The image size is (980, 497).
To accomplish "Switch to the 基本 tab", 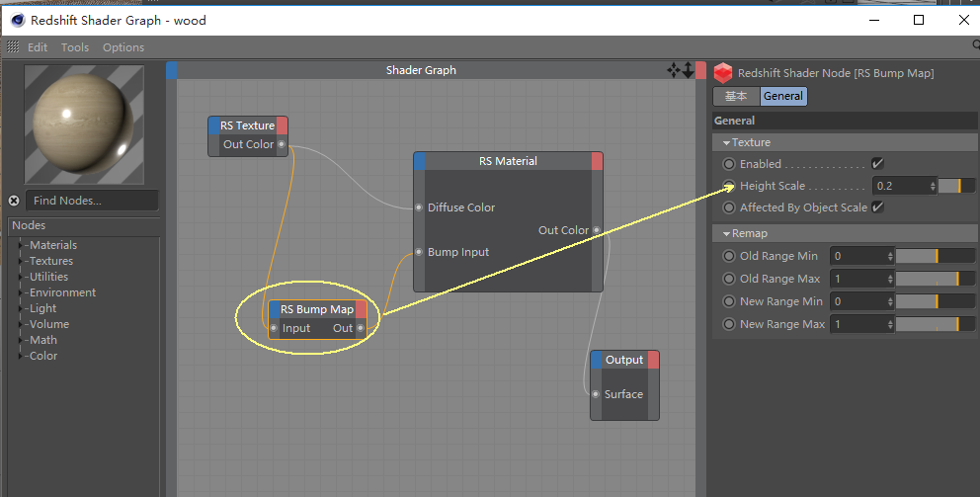I will click(736, 96).
